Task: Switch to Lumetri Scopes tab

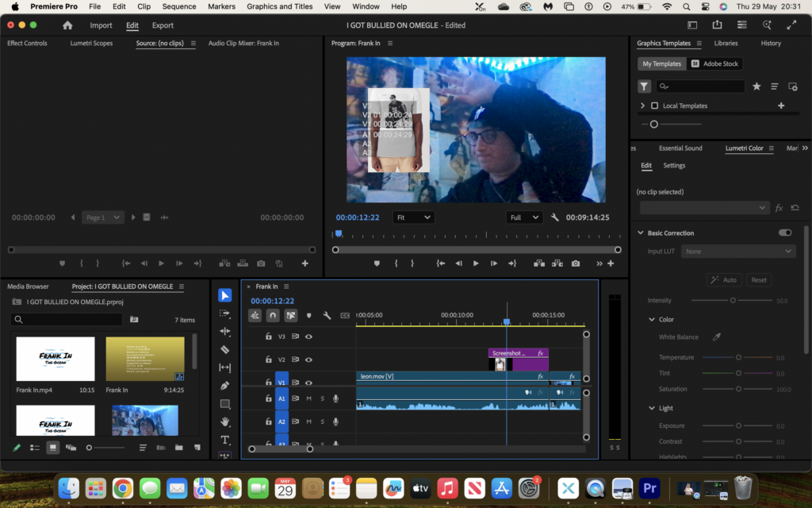Action: pyautogui.click(x=91, y=43)
